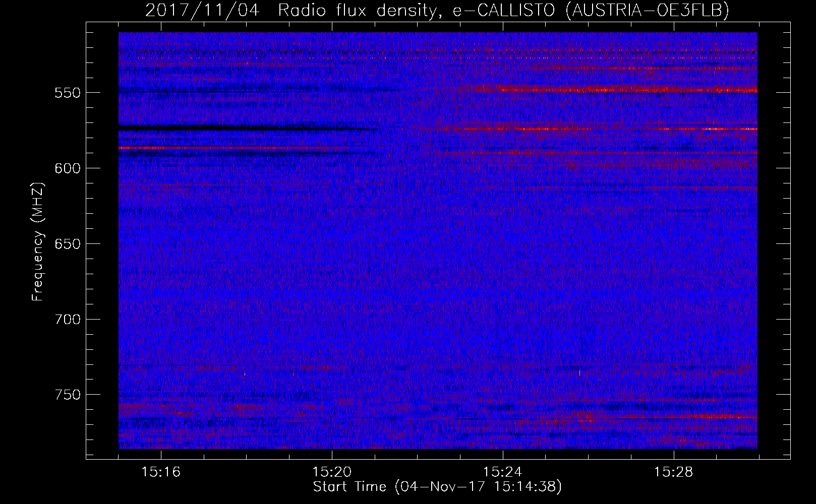Screen dimensions: 816x504
Task: Click the 650 frequency tick label
Action: tap(68, 244)
